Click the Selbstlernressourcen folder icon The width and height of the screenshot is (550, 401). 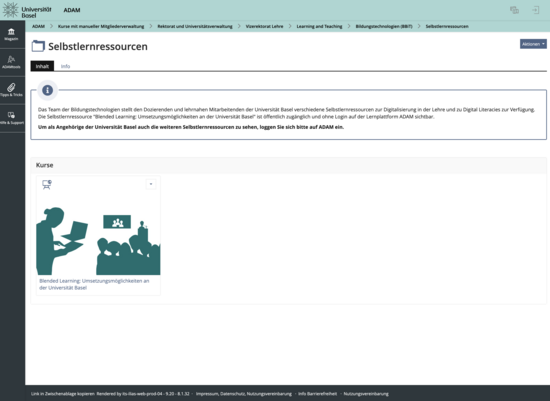(38, 46)
